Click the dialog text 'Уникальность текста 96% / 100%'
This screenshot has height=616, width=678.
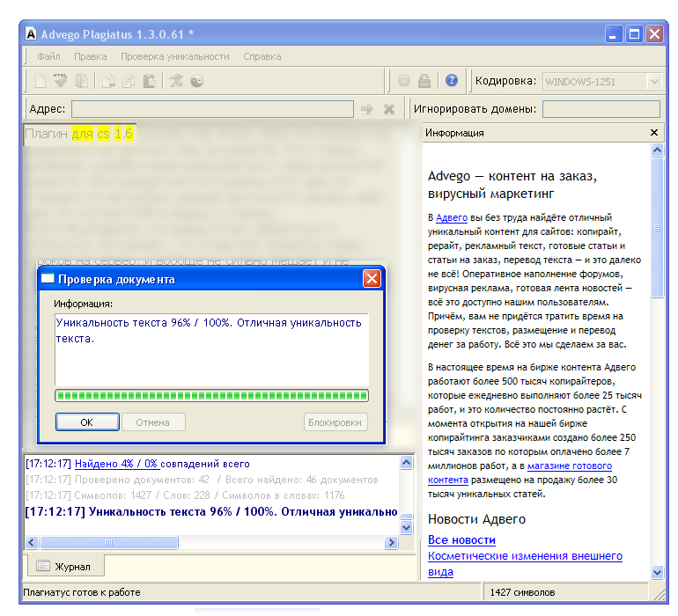tap(144, 323)
